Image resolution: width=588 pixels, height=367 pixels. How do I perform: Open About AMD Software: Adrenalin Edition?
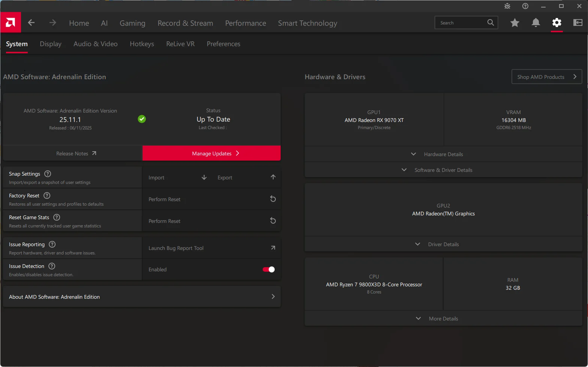tap(142, 297)
